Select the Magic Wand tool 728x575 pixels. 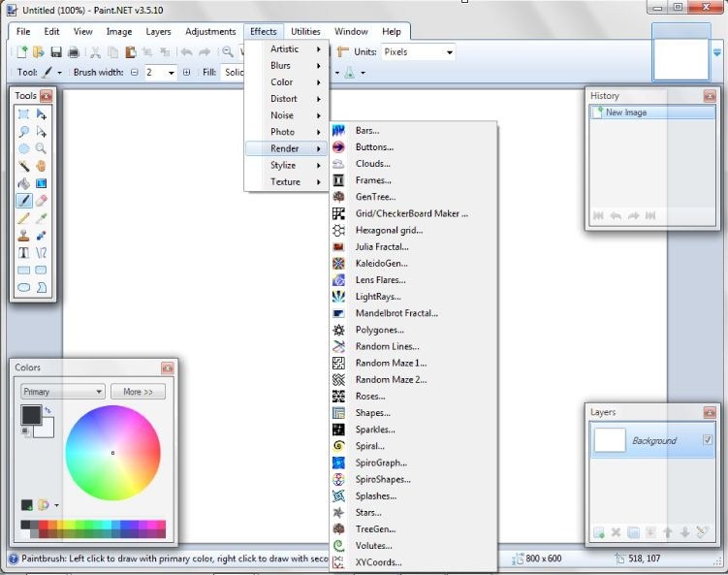(23, 166)
